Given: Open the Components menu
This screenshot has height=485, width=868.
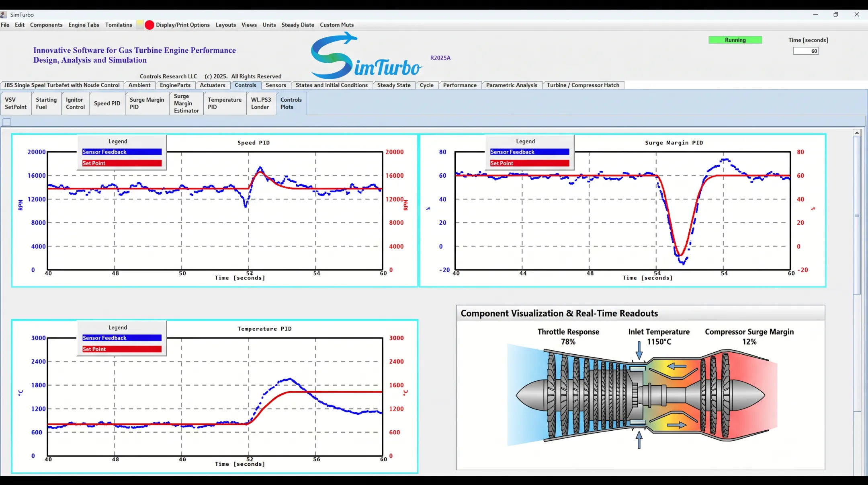Looking at the screenshot, I should (x=46, y=25).
